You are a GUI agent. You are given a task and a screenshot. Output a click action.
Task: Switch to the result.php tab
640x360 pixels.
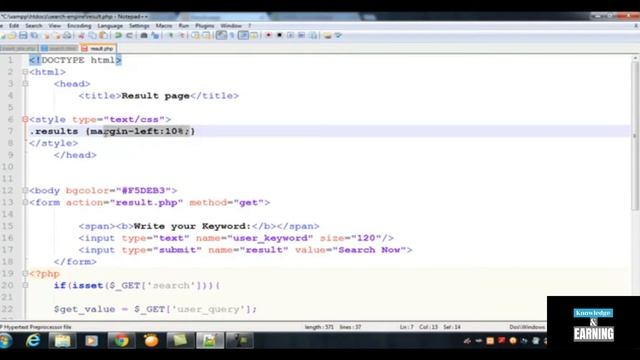pos(98,49)
